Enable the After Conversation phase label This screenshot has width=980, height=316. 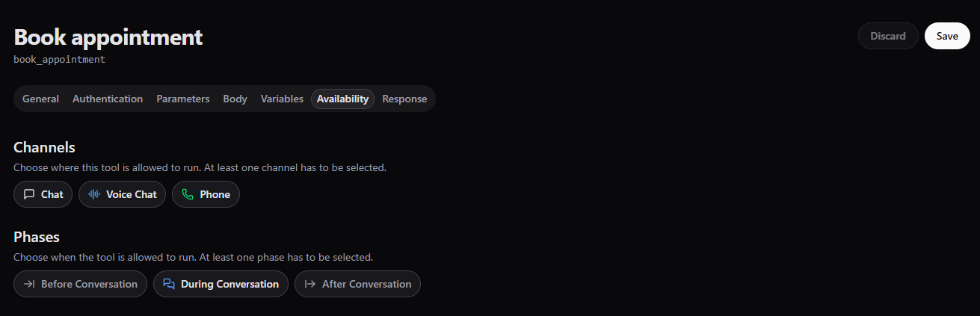tap(366, 284)
